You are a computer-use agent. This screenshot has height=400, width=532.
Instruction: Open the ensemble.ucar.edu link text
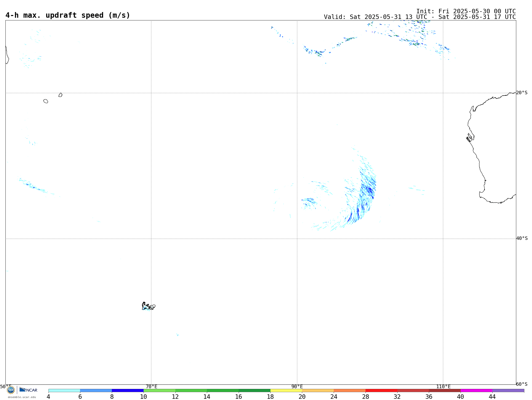(22, 397)
